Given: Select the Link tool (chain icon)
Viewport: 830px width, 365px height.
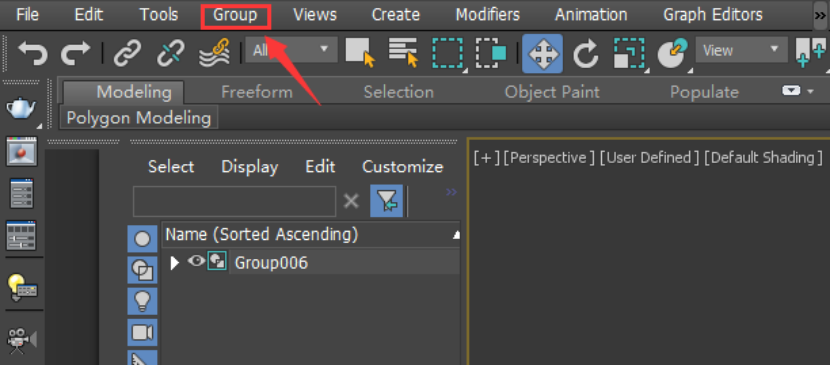Looking at the screenshot, I should 128,53.
